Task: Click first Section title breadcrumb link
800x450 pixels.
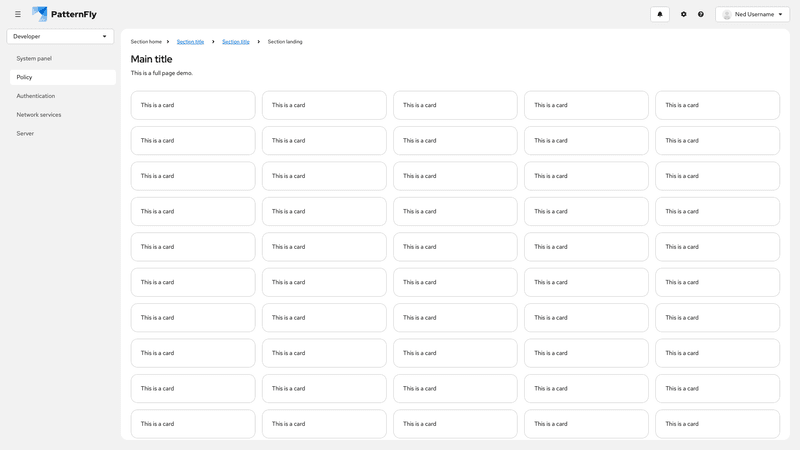Action: click(x=190, y=42)
